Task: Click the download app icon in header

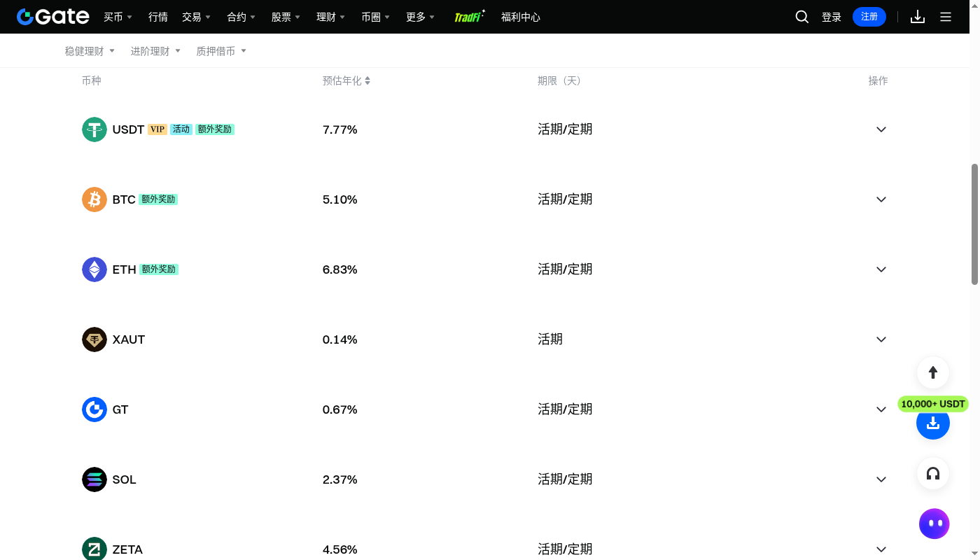Action: (x=918, y=17)
